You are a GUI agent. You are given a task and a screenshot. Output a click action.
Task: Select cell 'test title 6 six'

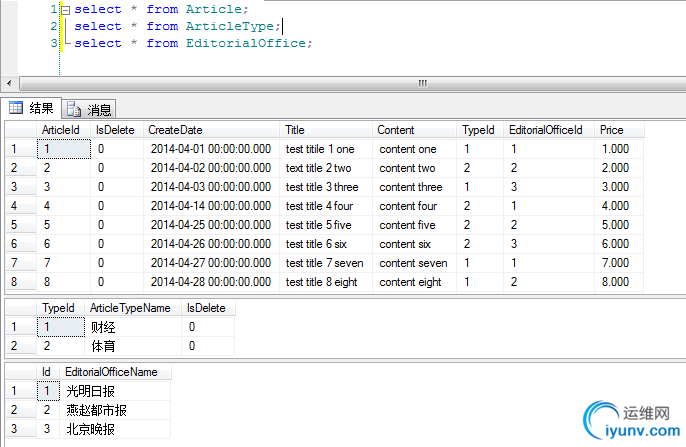(326, 244)
